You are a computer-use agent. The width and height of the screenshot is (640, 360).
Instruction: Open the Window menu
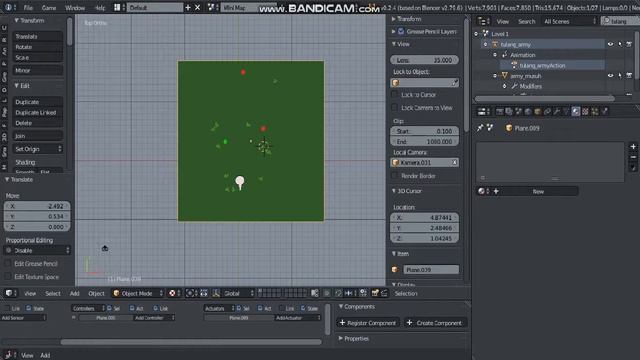coord(75,7)
